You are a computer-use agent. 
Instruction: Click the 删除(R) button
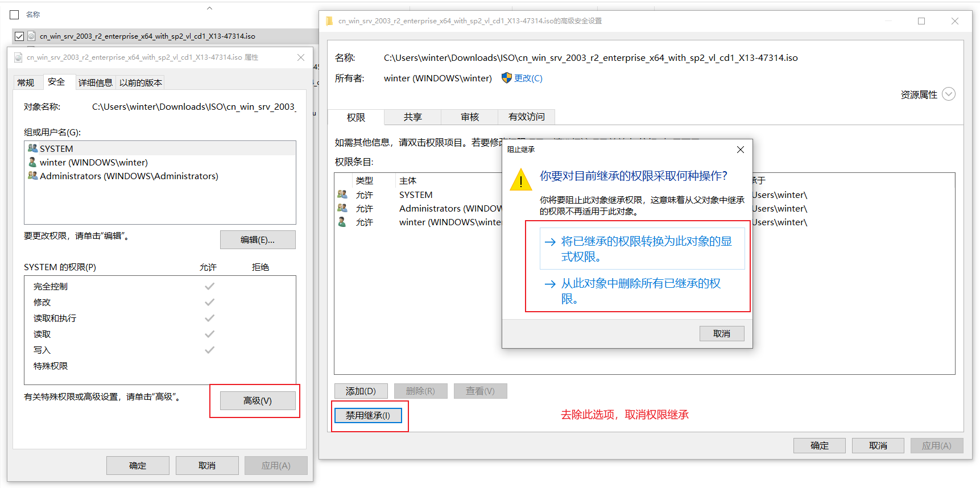(x=420, y=391)
